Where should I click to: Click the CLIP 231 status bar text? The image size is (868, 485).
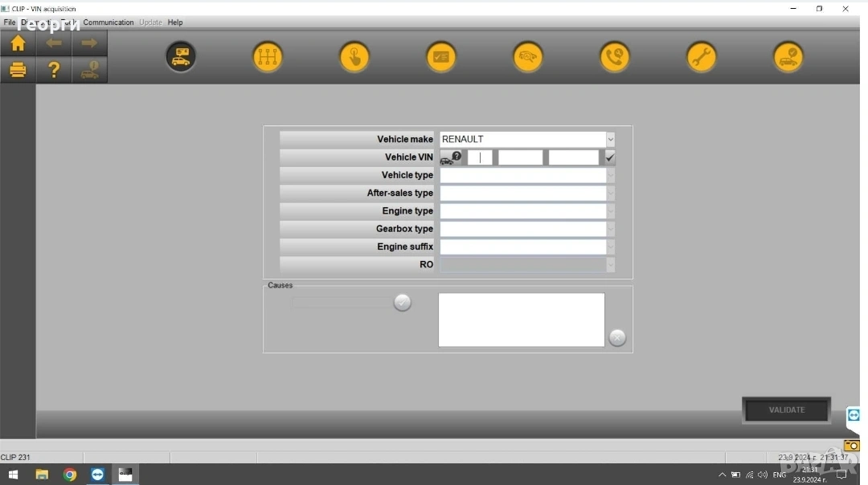click(x=15, y=458)
